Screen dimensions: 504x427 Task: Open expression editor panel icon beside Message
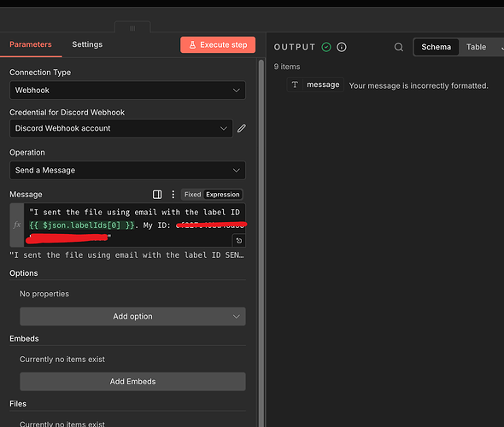pos(157,195)
